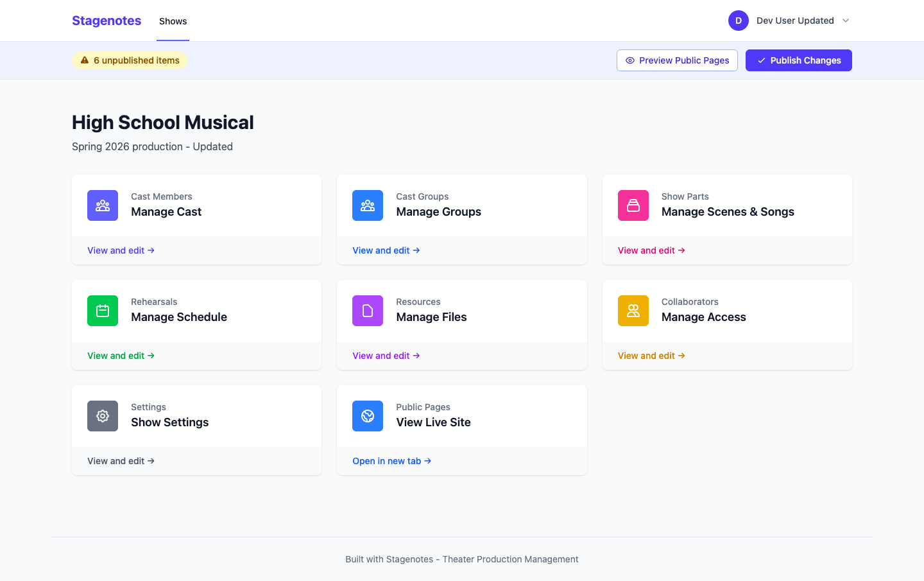Viewport: 924px width, 581px height.
Task: Select the purple Resources file icon
Action: [x=368, y=311]
